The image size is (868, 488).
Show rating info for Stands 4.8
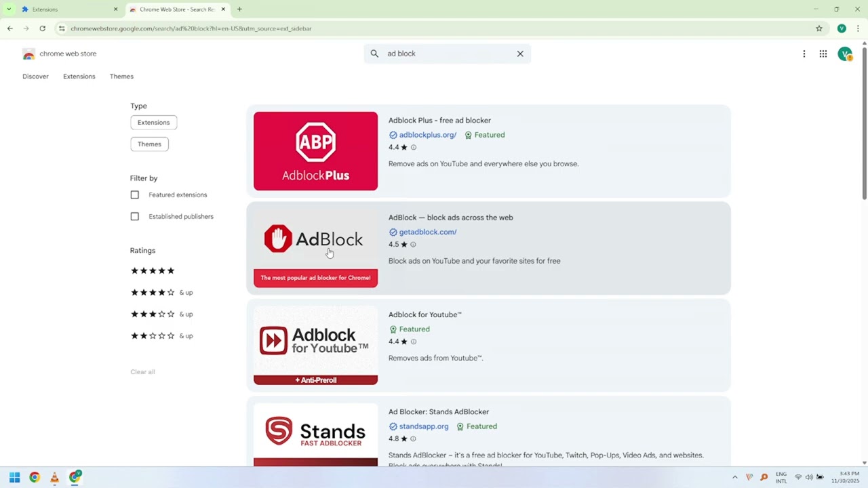(414, 439)
